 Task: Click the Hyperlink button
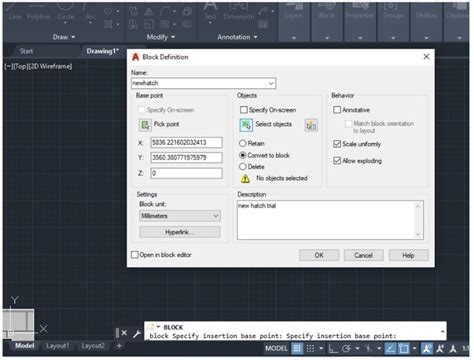click(x=180, y=232)
